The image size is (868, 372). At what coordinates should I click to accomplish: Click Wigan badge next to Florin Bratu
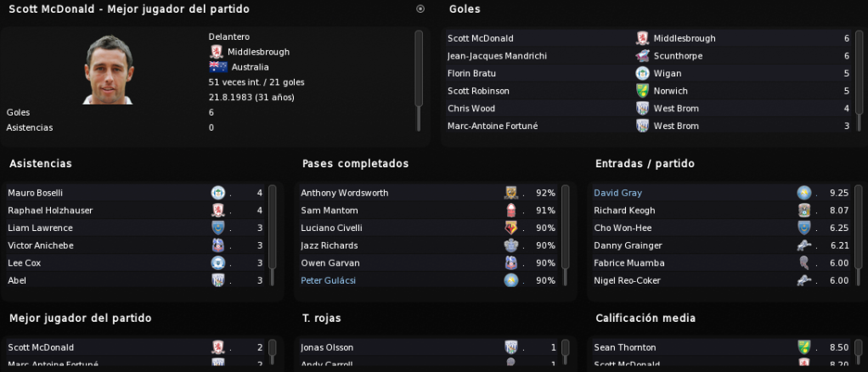[643, 73]
